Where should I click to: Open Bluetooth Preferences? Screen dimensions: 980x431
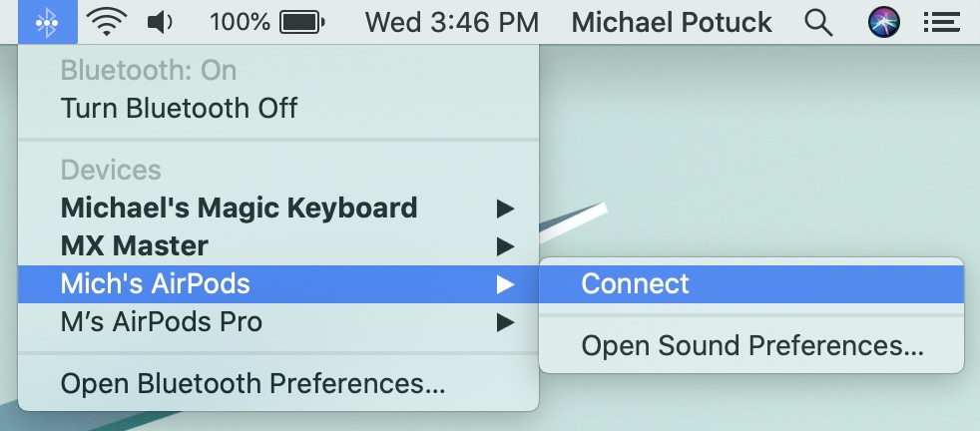[252, 383]
